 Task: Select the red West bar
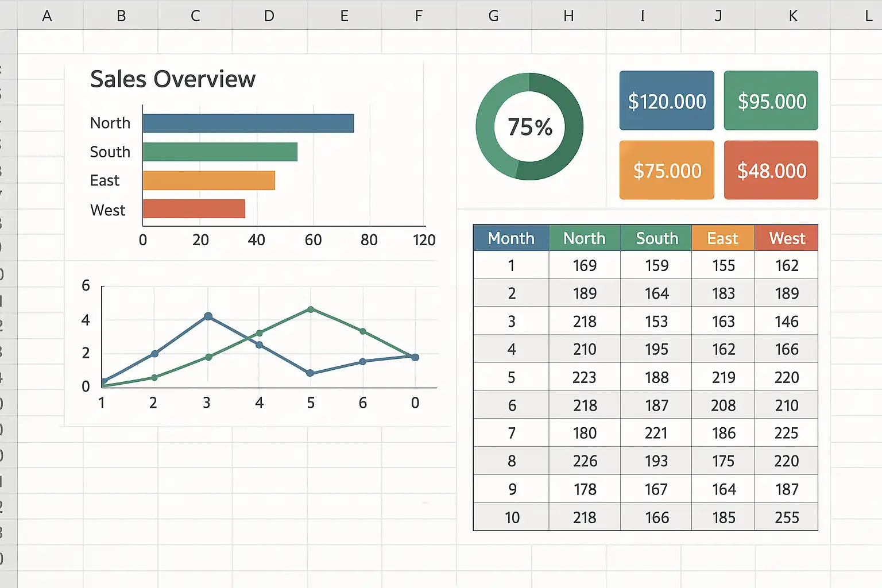tap(194, 208)
